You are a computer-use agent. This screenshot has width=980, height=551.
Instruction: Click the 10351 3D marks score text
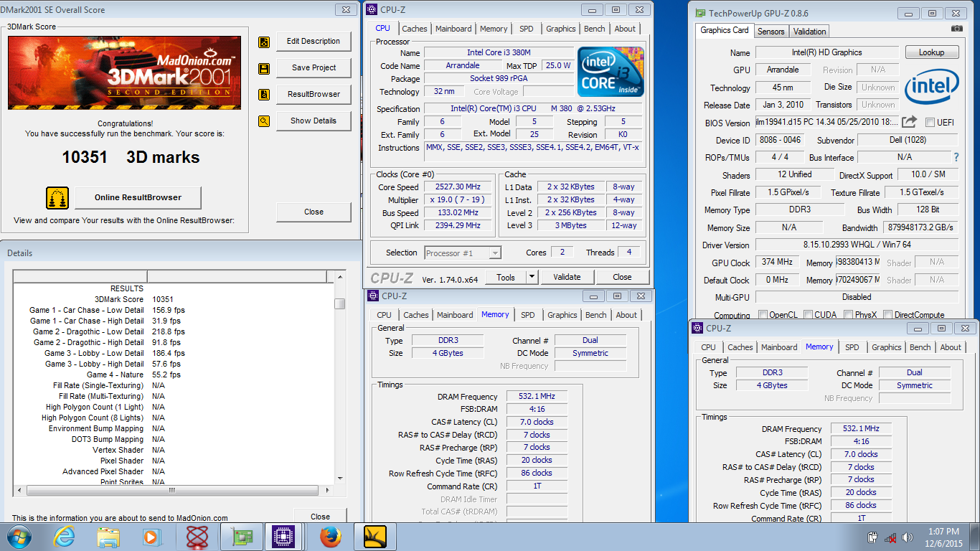[131, 157]
